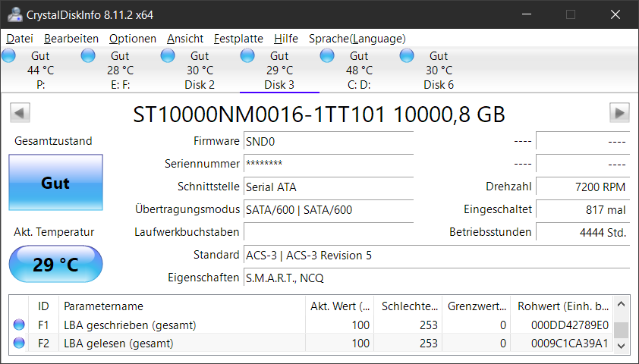This screenshot has height=364, width=639.
Task: Open the Datei menu
Action: (x=20, y=39)
